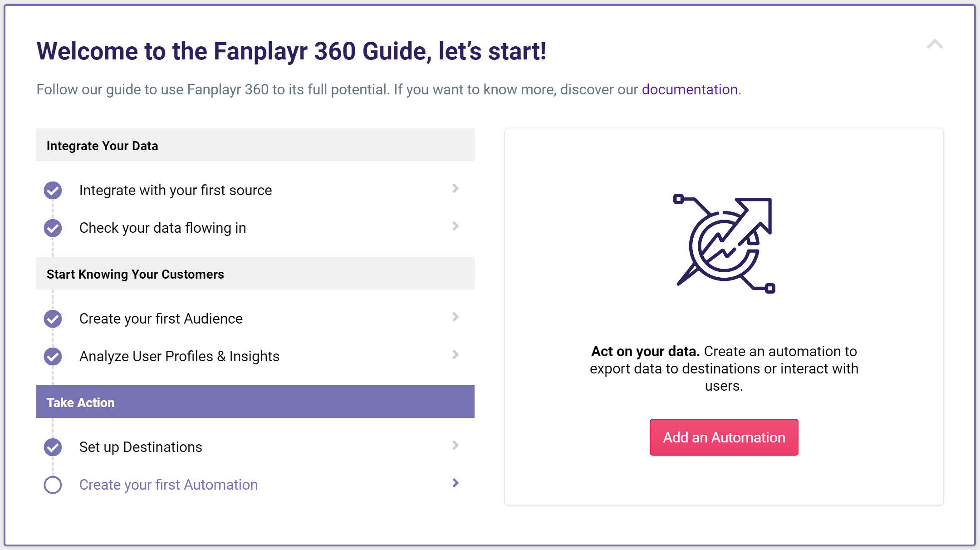Expand arrow for Integrate with your first source
Screen dimensions: 980x550
tap(456, 188)
